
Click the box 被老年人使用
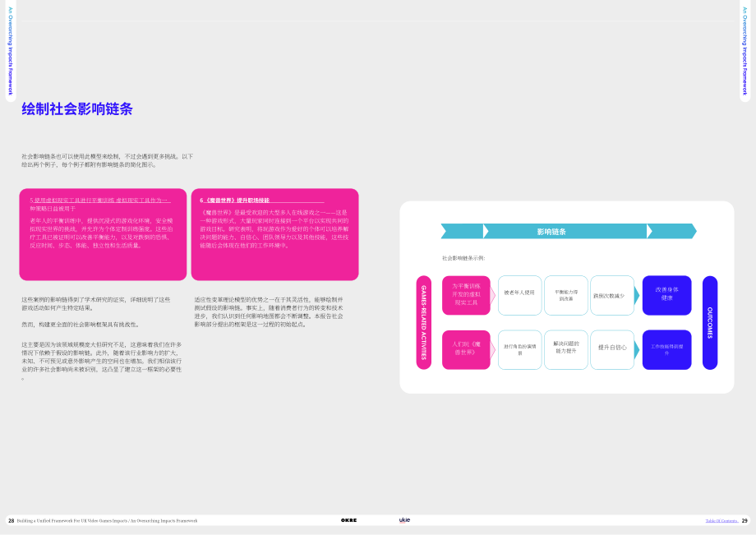tap(519, 295)
